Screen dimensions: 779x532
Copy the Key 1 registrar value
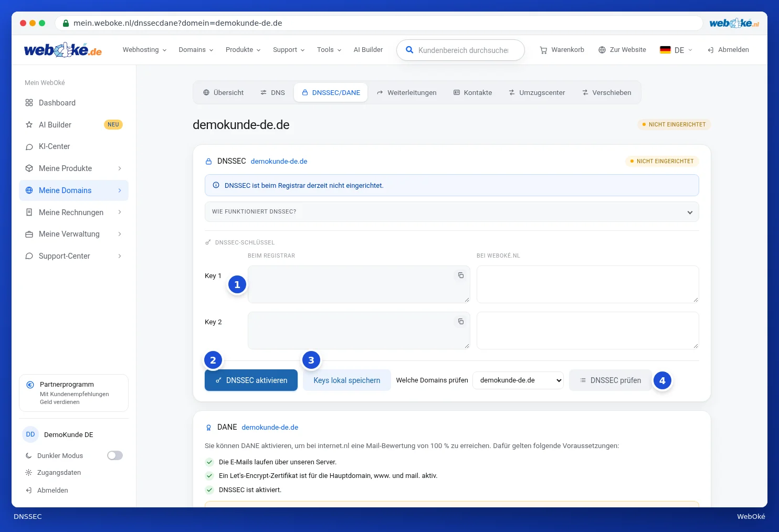click(461, 275)
